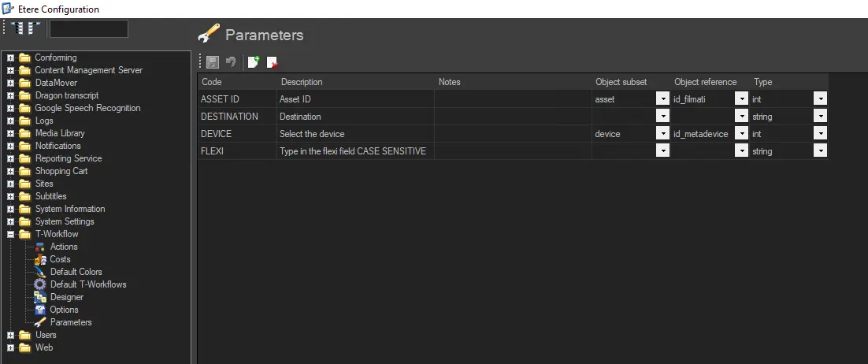This screenshot has width=868, height=364.
Task: Open Actions under T-Workflow
Action: (63, 247)
